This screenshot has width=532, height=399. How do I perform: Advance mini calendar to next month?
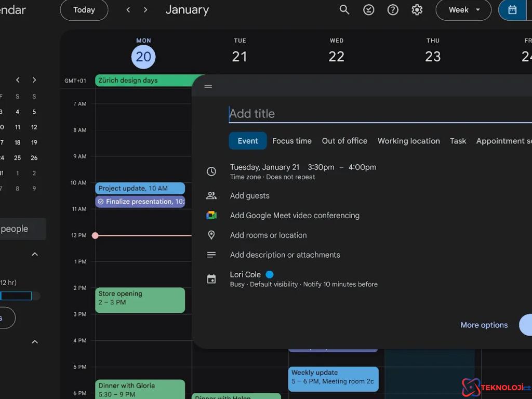coord(34,80)
